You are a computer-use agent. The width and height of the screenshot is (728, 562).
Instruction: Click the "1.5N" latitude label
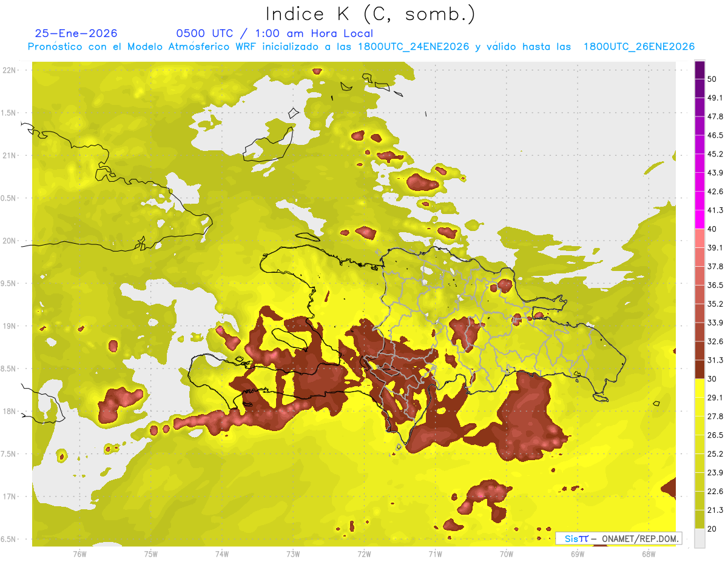9,113
